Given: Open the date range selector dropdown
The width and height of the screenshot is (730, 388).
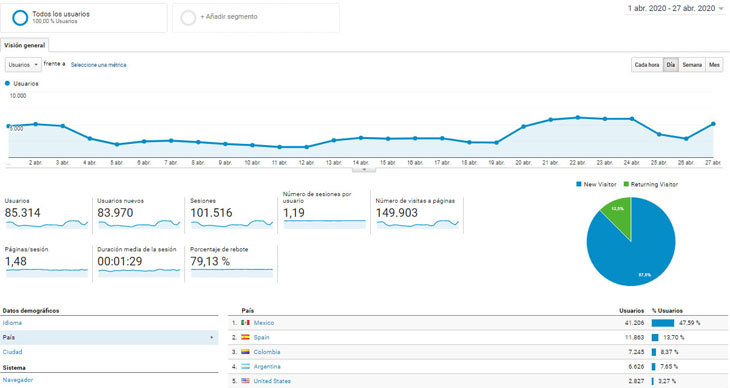Looking at the screenshot, I should click(676, 8).
